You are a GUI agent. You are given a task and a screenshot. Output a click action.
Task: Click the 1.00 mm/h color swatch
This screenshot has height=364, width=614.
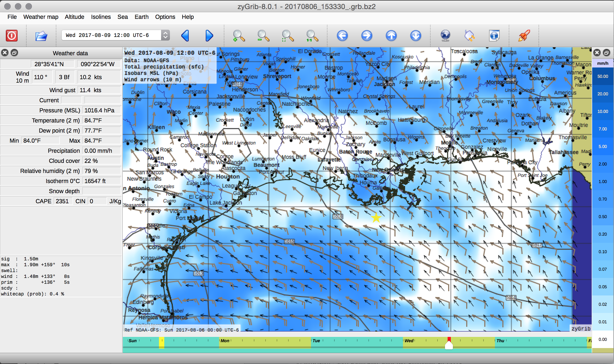point(603,181)
